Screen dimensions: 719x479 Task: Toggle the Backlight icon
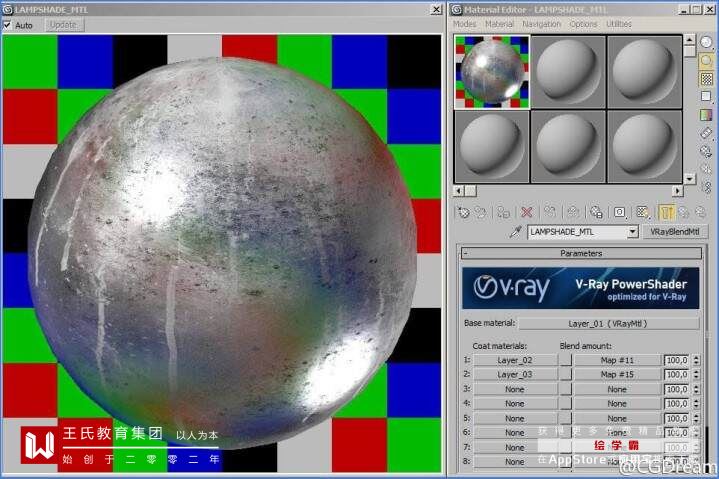pyautogui.click(x=706, y=61)
